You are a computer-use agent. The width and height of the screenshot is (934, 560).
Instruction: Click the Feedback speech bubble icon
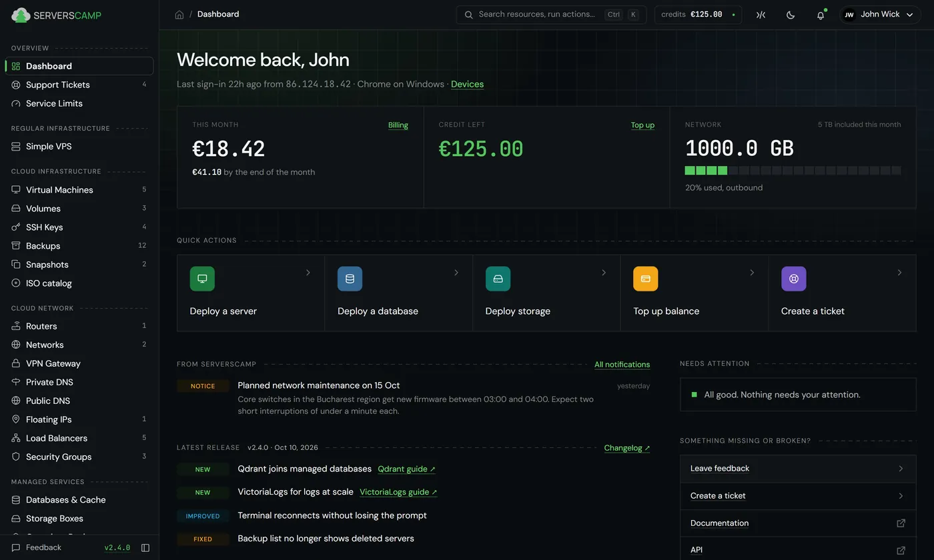coord(16,548)
